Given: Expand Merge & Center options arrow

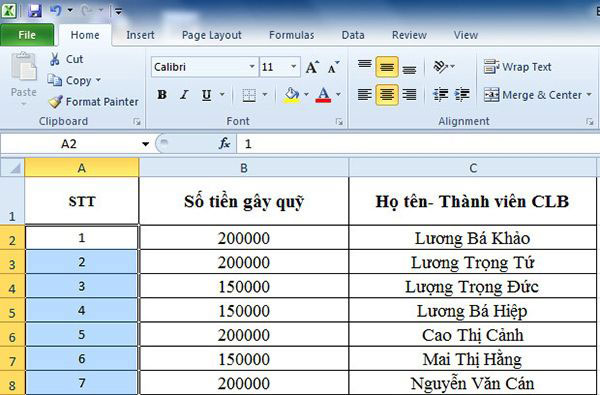Looking at the screenshot, I should (x=589, y=95).
